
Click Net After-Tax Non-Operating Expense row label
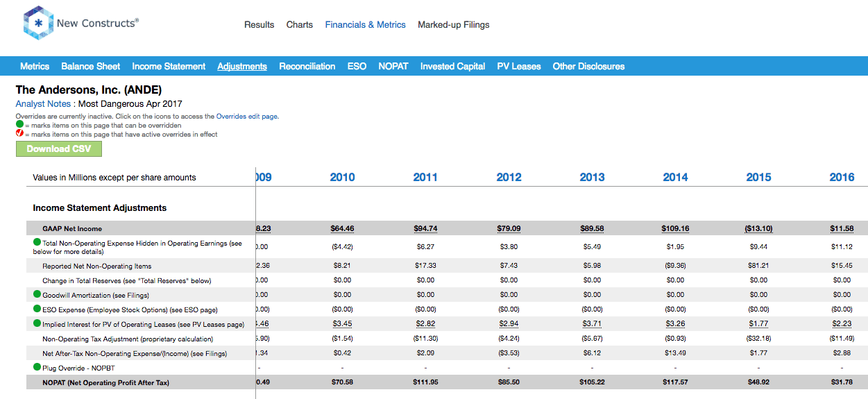(135, 353)
